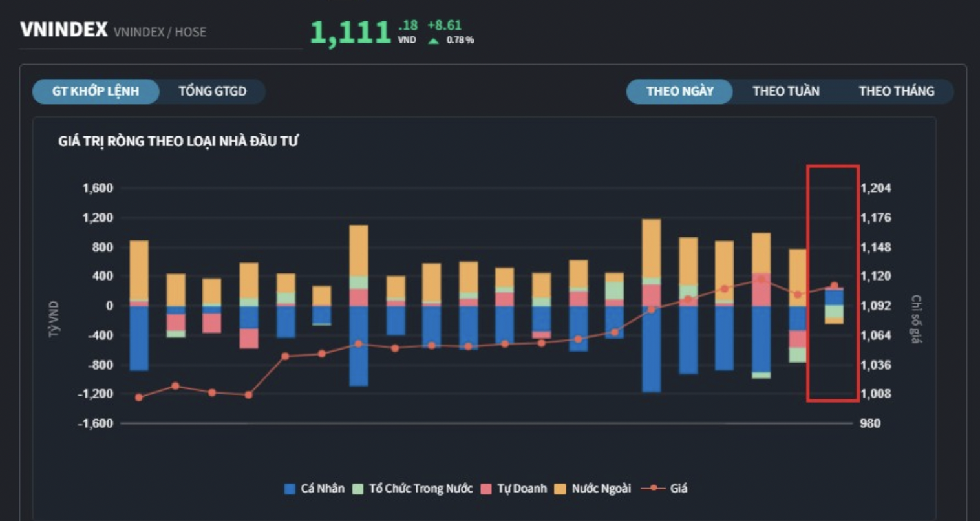The height and width of the screenshot is (521, 980).
Task: Select the THEO NGÀY daily view
Action: tap(679, 91)
